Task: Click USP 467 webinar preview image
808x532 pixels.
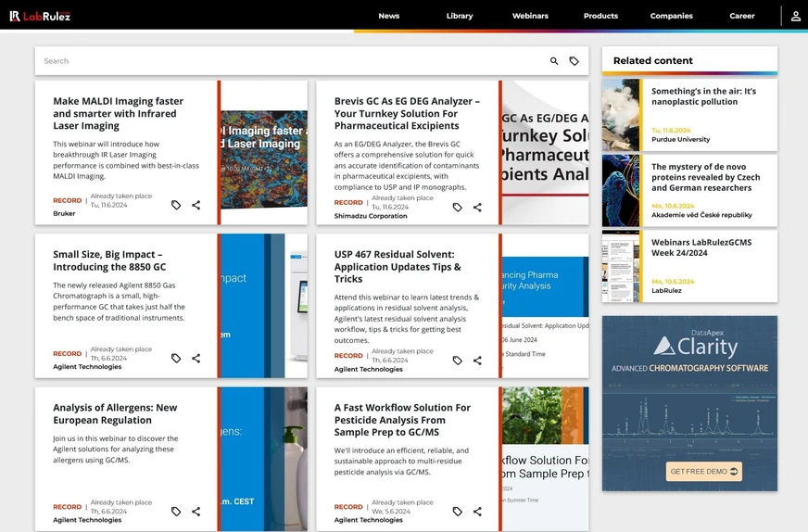Action: 545,306
